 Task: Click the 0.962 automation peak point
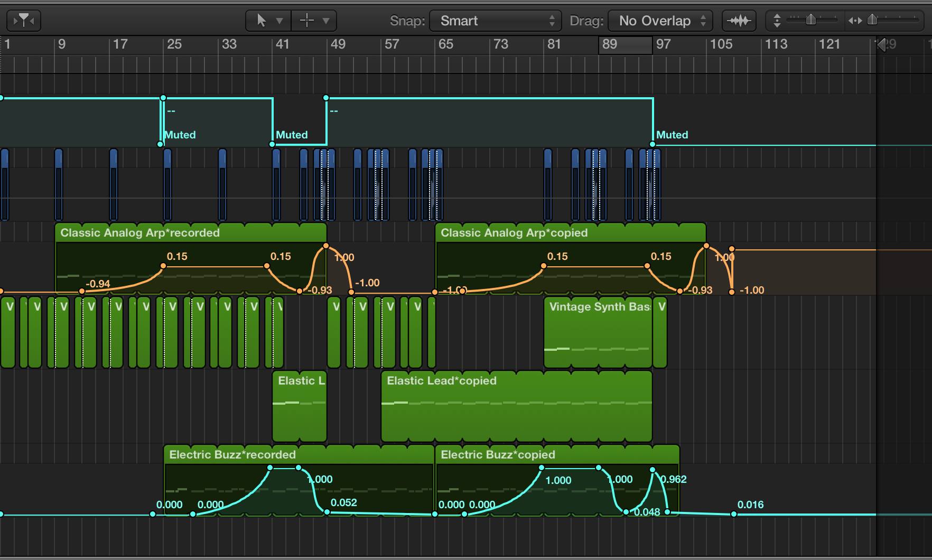click(x=653, y=470)
